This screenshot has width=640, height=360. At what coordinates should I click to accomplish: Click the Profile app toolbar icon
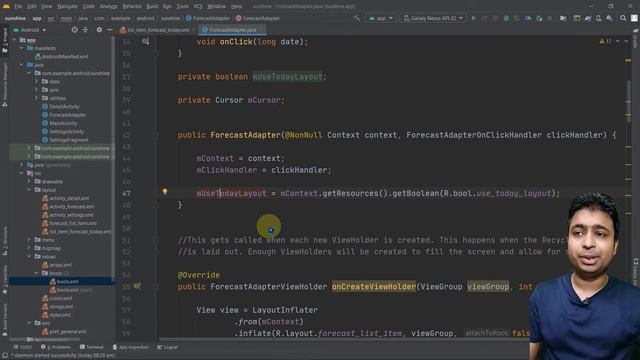(x=528, y=18)
